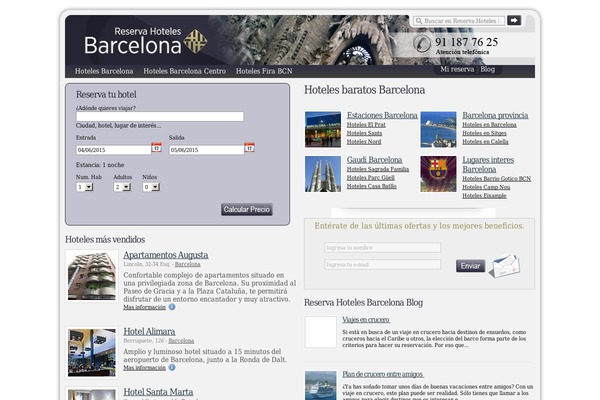Click the info icon beside Apartamentos Augusta
Screen dimensions: 600x400
[x=172, y=307]
